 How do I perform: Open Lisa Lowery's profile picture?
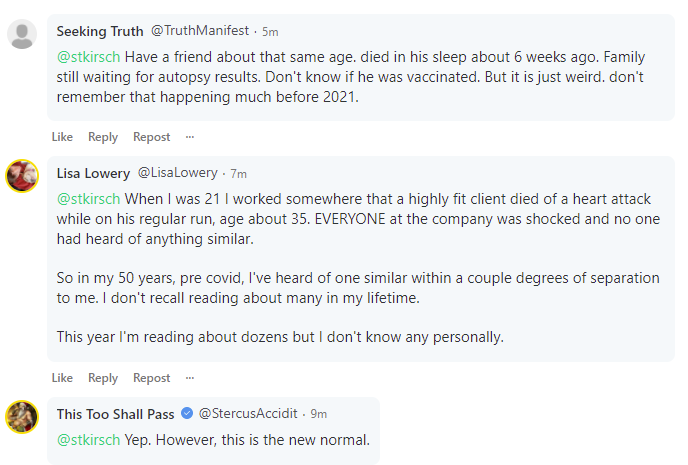(x=22, y=176)
